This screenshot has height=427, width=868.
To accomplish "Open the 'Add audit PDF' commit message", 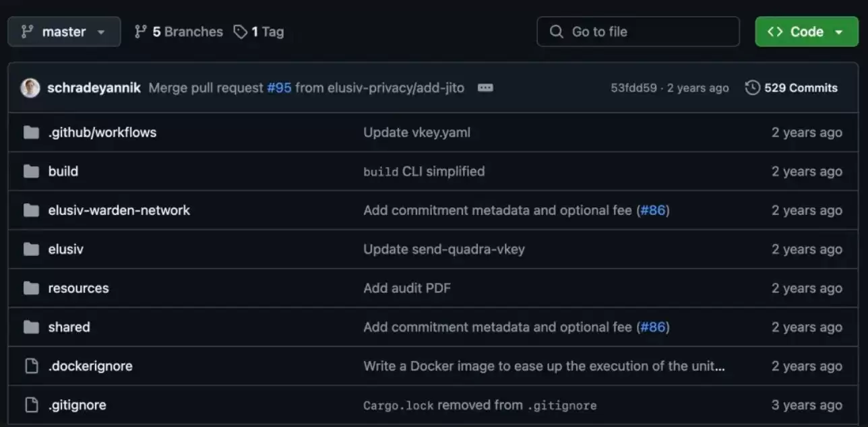I will click(x=407, y=288).
